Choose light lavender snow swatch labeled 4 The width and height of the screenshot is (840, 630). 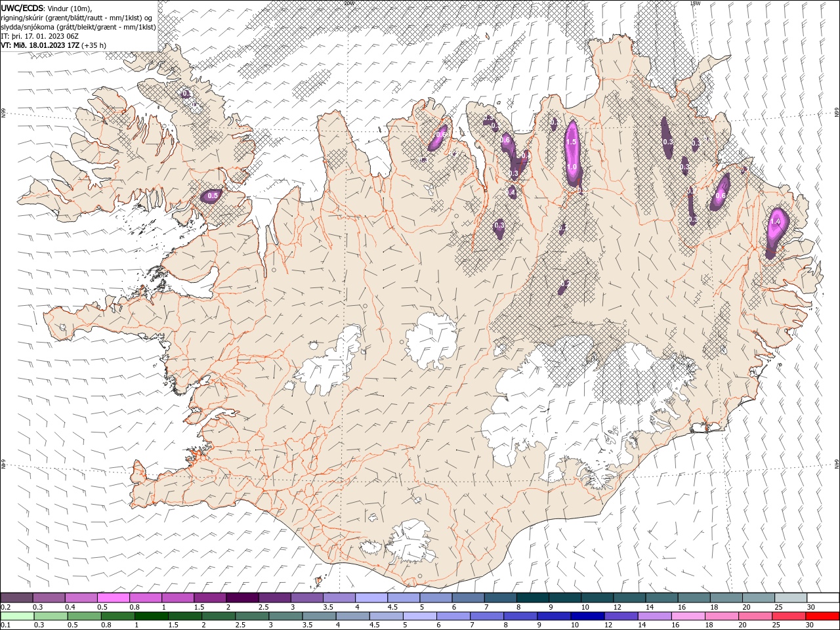coord(370,598)
